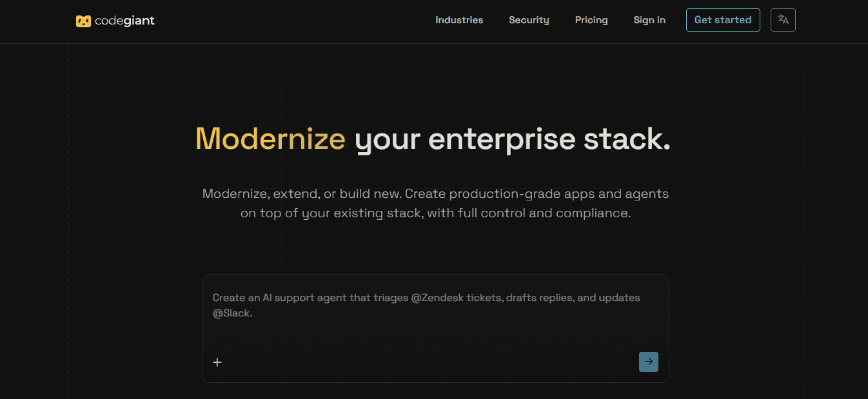Click the codegiant logo
Viewport: 868px width, 399px height.
115,21
